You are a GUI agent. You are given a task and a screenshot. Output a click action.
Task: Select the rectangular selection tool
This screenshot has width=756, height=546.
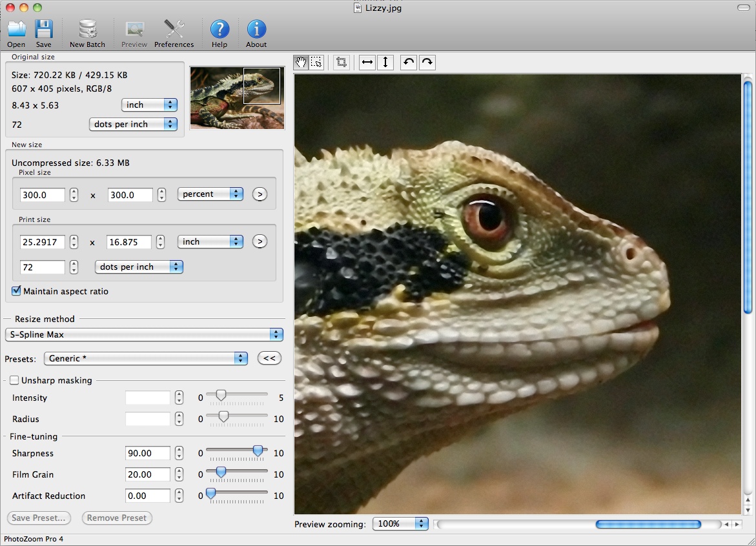pyautogui.click(x=317, y=62)
